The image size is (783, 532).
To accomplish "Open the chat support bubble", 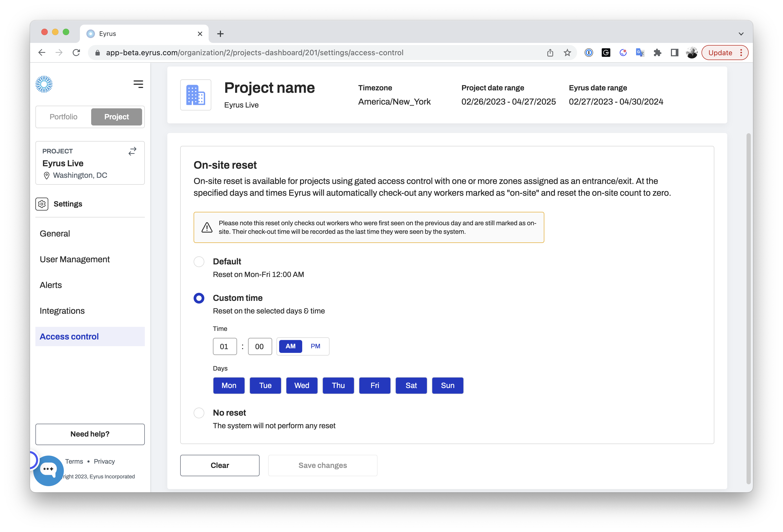I will click(48, 470).
